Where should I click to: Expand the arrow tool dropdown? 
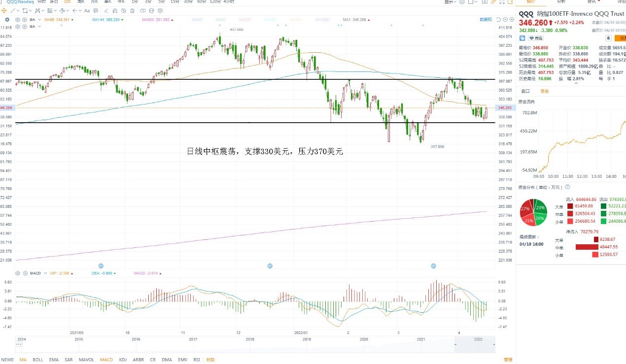tap(80, 11)
